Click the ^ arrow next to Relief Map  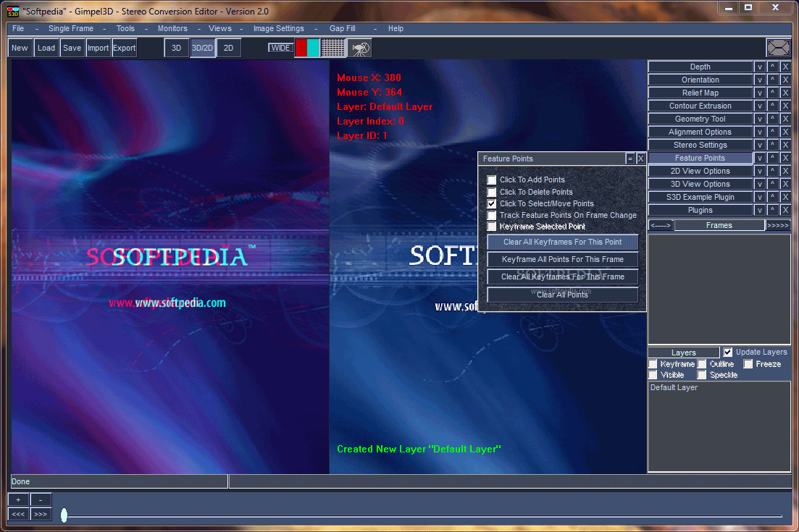click(772, 93)
